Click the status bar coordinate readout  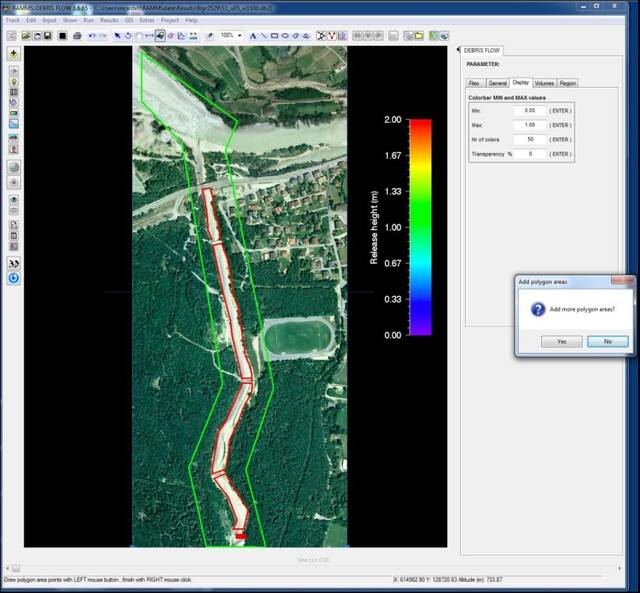tap(448, 580)
